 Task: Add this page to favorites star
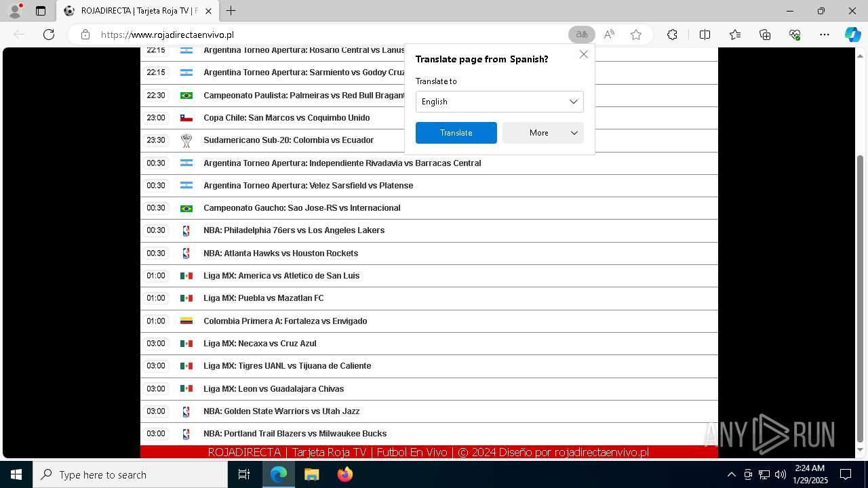[636, 35]
